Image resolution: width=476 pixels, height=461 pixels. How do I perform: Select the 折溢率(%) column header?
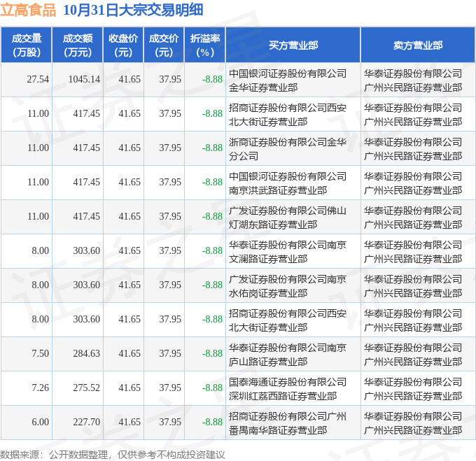(x=204, y=45)
